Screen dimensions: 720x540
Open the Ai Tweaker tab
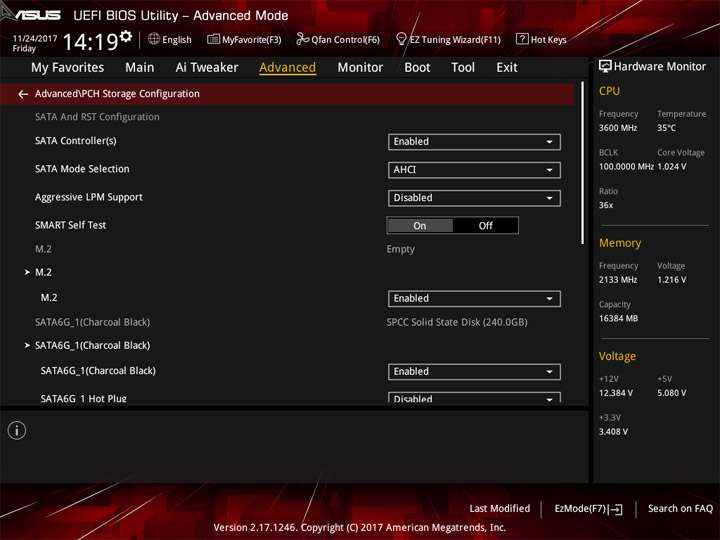pos(207,68)
